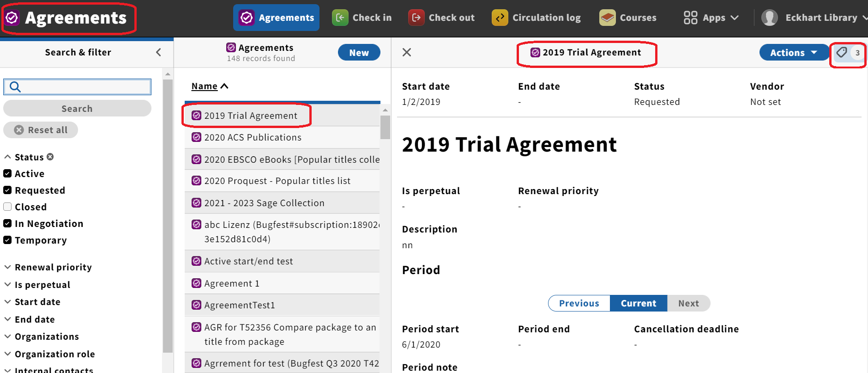
Task: Select 2020 ACS Publications row
Action: (282, 137)
